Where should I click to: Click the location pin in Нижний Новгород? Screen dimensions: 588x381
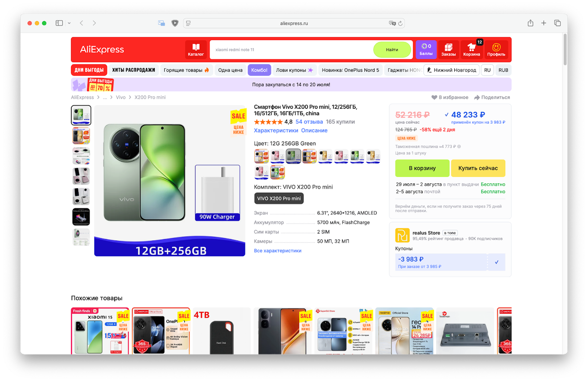coord(429,70)
